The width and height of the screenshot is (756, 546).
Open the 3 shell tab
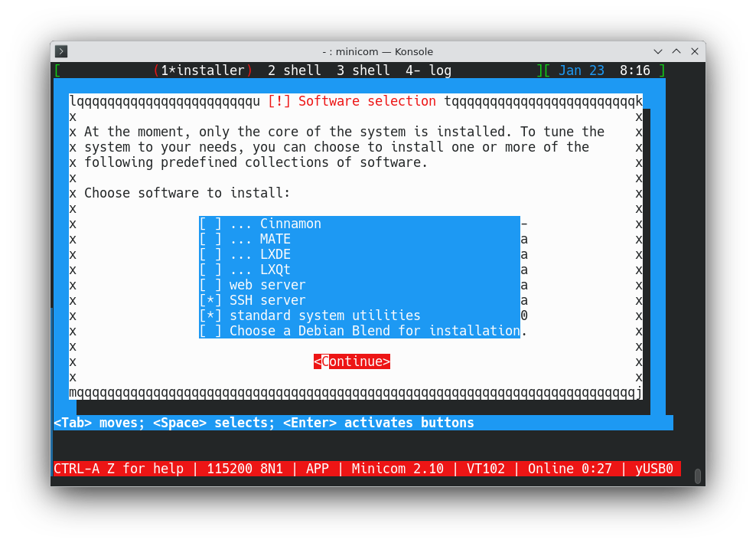pos(363,70)
